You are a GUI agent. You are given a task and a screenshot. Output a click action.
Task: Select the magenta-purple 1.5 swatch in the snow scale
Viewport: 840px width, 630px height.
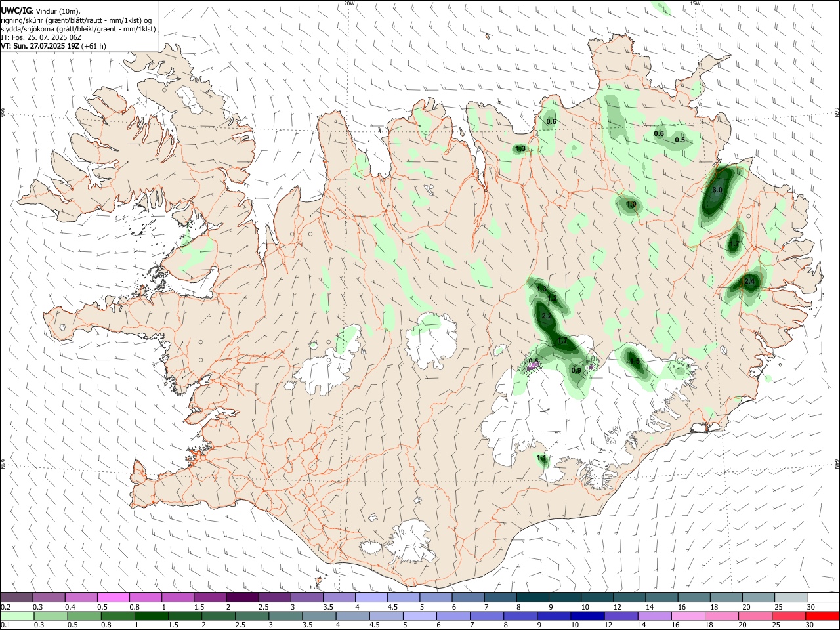210,598
